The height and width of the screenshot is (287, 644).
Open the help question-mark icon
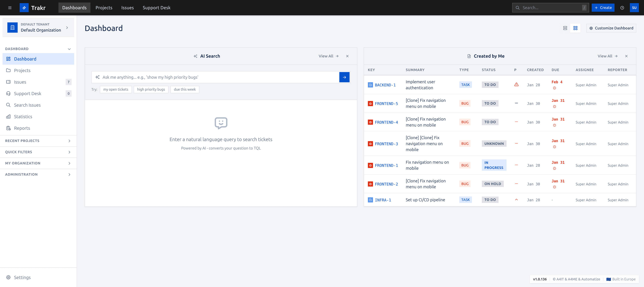(x=622, y=8)
